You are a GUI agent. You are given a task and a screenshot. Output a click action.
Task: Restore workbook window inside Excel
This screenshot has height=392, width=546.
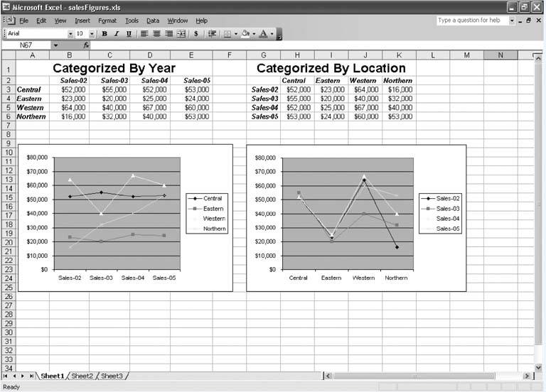tap(529, 21)
